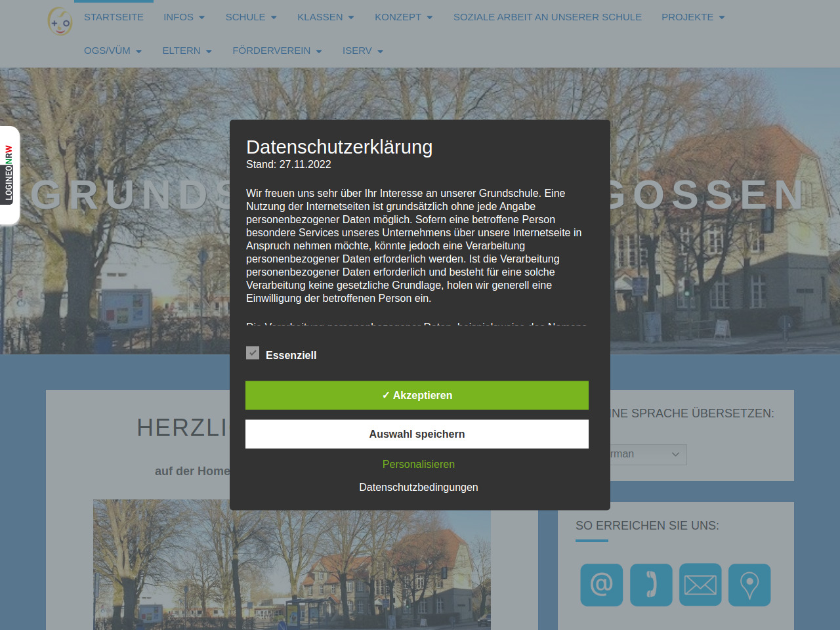Click the map location pin icon
Image resolution: width=840 pixels, height=630 pixels.
click(749, 584)
